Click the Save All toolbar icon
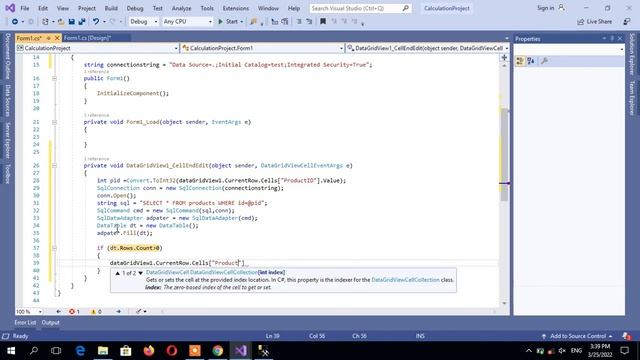This screenshot has height=360, width=640. (82, 22)
